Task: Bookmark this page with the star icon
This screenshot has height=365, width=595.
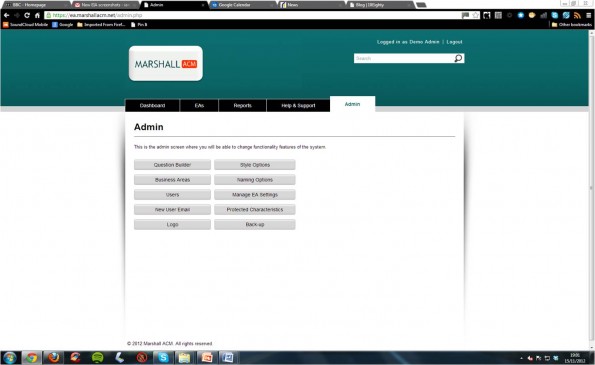Action: tap(475, 15)
